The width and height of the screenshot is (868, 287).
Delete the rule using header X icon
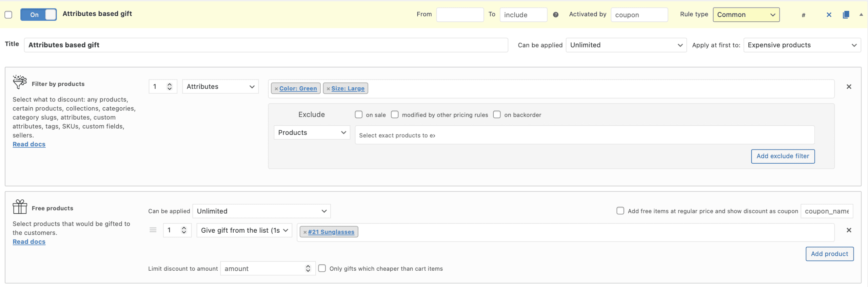[x=829, y=15]
